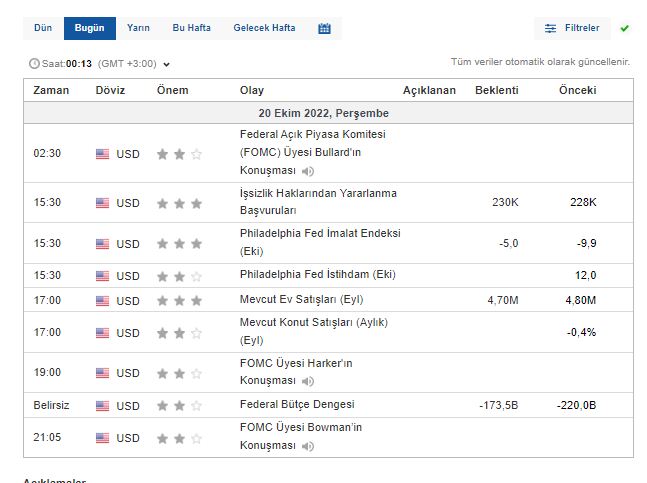Open the Filtreler filter panel
The height and width of the screenshot is (483, 647).
pyautogui.click(x=572, y=28)
